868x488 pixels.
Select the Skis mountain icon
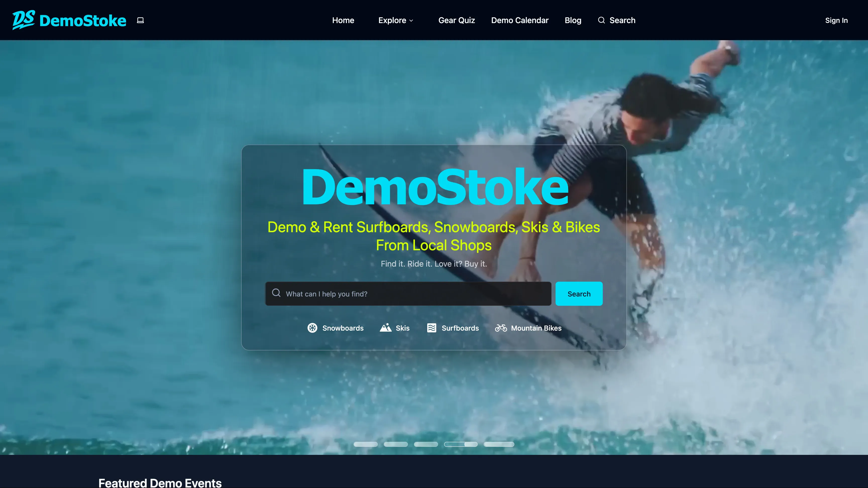pyautogui.click(x=386, y=328)
